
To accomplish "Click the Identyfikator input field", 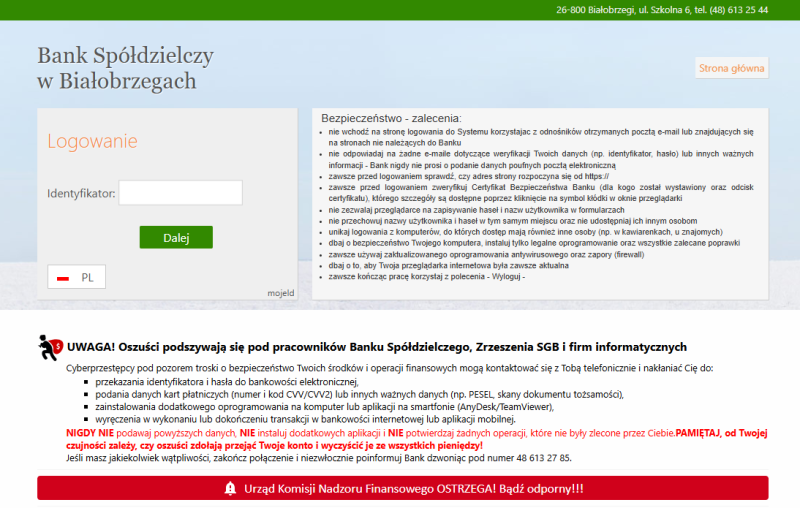I will click(181, 193).
